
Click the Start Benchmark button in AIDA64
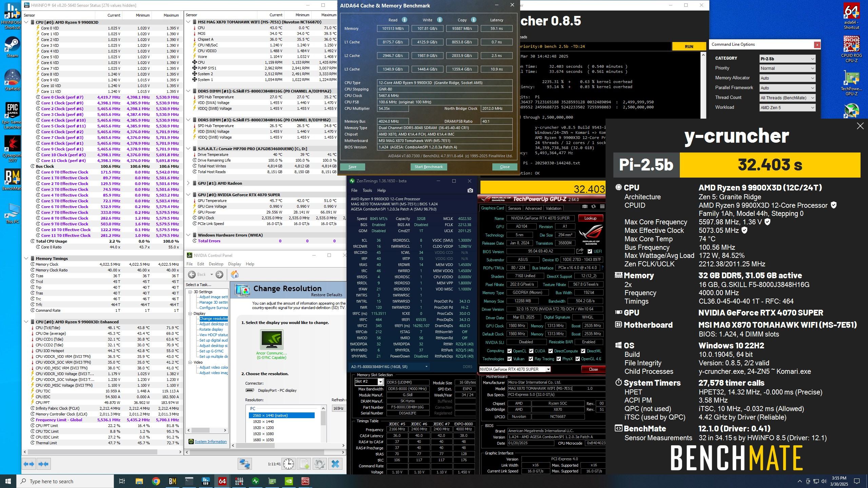tap(429, 167)
